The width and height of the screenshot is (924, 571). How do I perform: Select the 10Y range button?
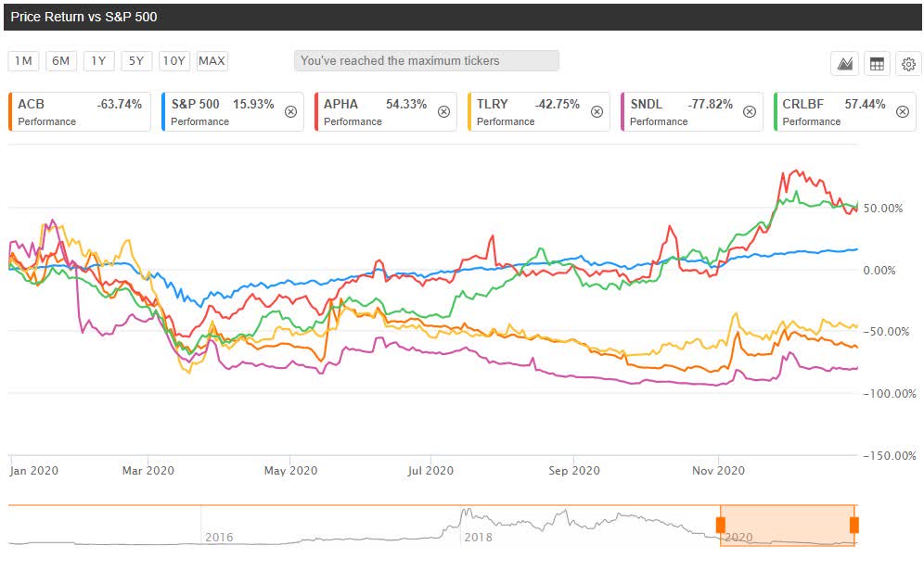point(173,61)
